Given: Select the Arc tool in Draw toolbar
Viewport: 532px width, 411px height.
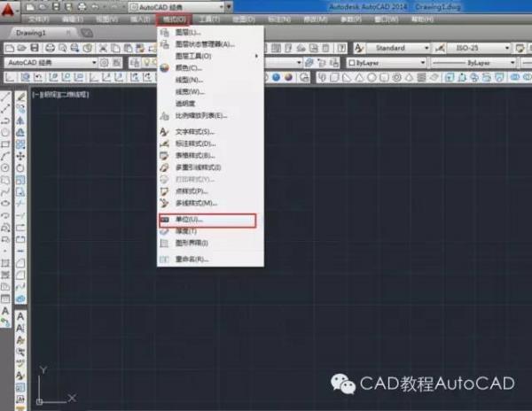Looking at the screenshot, I should click(x=5, y=156).
